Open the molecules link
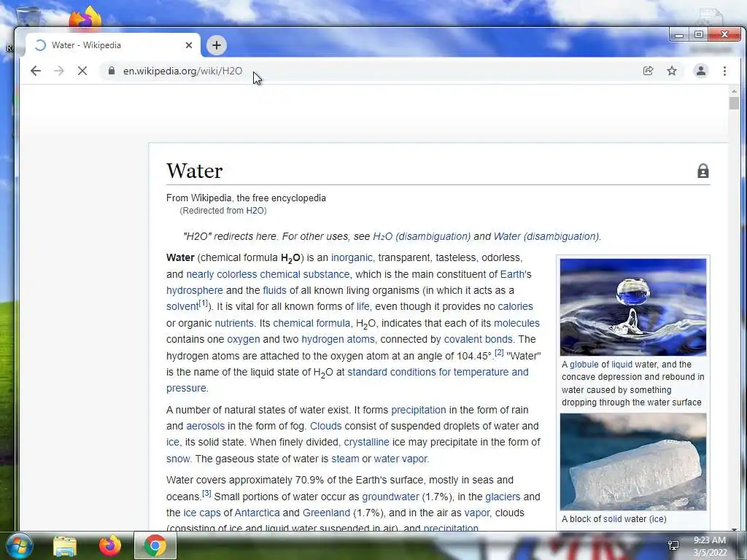This screenshot has height=560, width=747. click(x=516, y=323)
